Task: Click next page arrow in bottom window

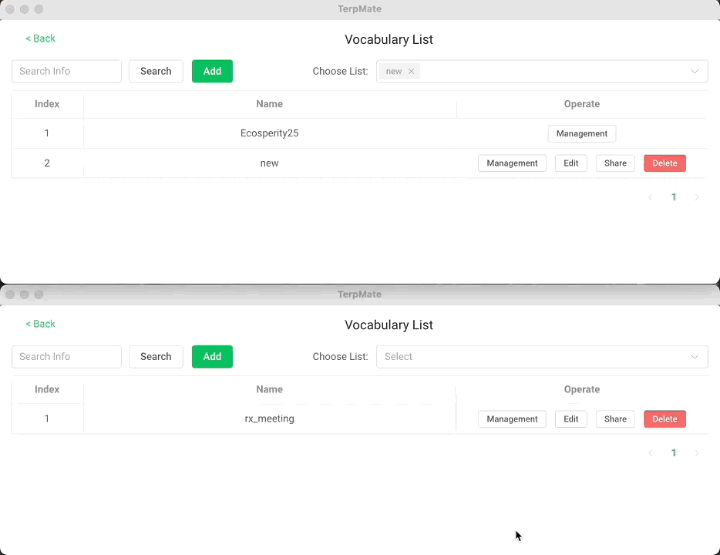Action: (697, 453)
